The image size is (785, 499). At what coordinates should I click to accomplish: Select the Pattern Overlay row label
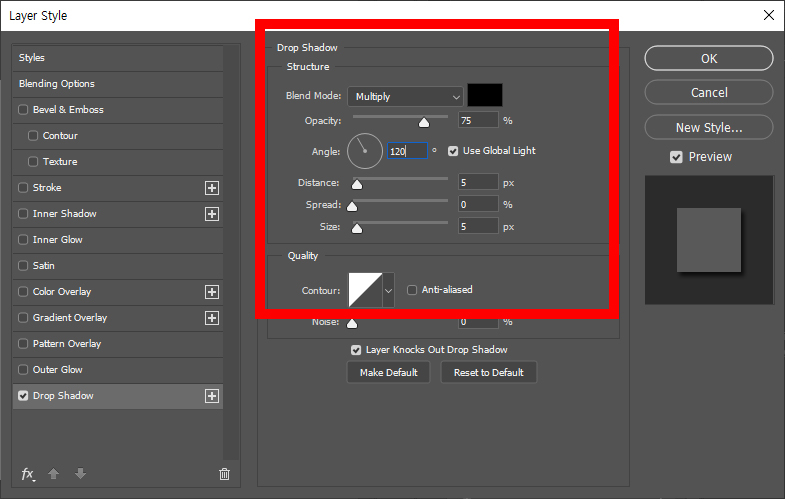click(x=67, y=344)
